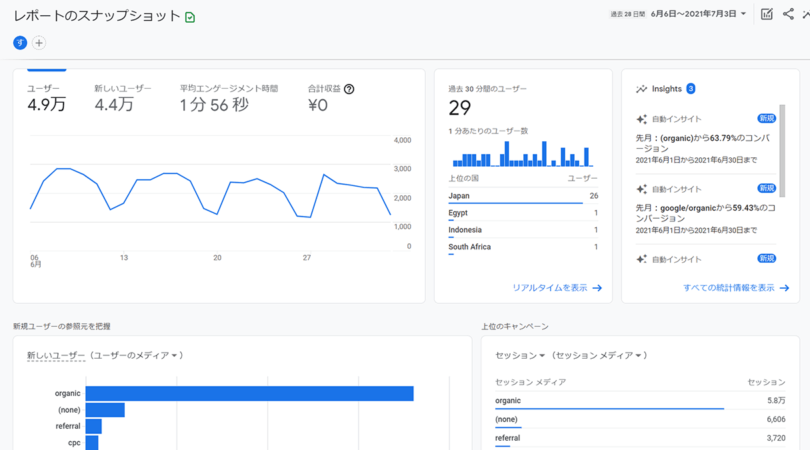
Task: Click the organic bar in the chart
Action: pos(249,394)
